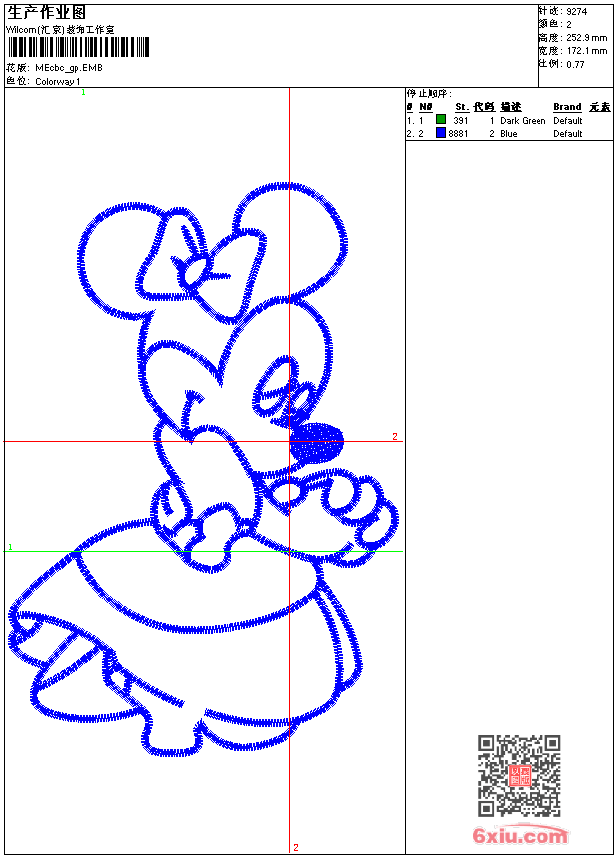This screenshot has width=616, height=855.
Task: Click the QR code image
Action: coord(520,774)
